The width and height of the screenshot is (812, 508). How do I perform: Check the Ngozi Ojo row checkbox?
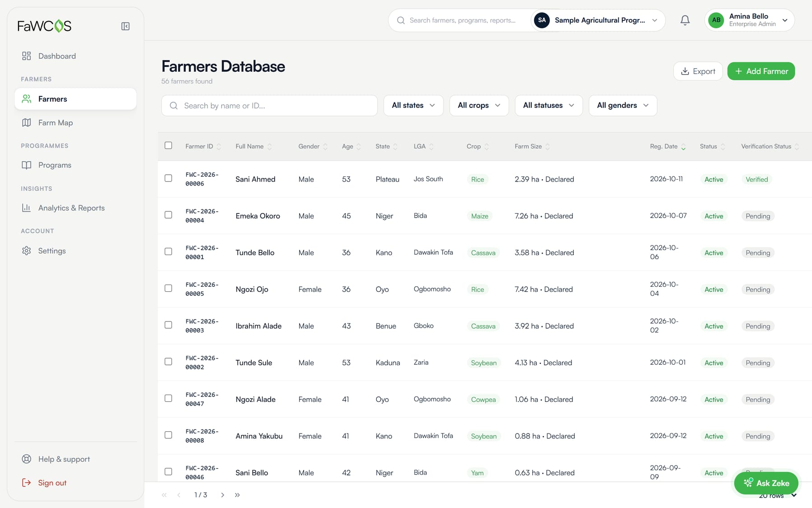coord(168,288)
